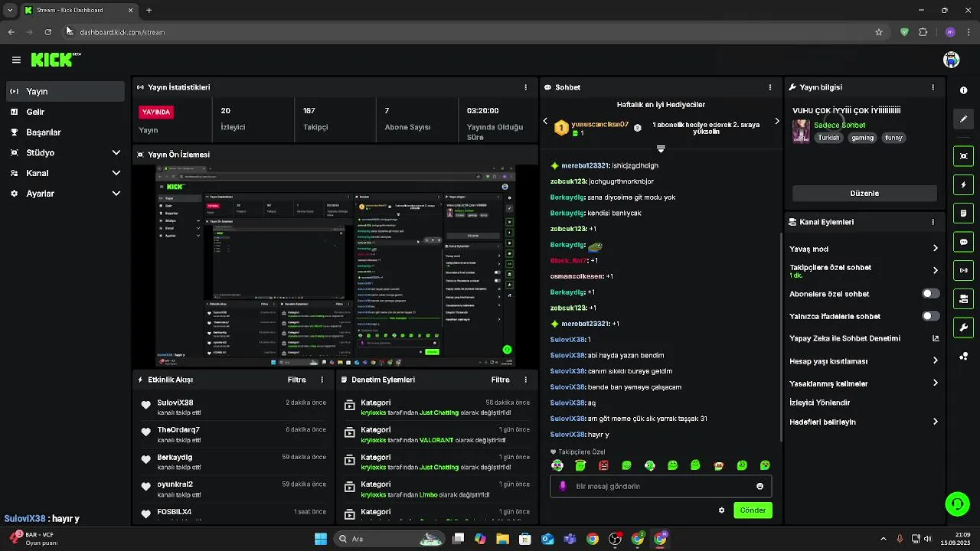Open Windows Start button in taskbar
Screen dimensions: 980x551
pyautogui.click(x=321, y=539)
